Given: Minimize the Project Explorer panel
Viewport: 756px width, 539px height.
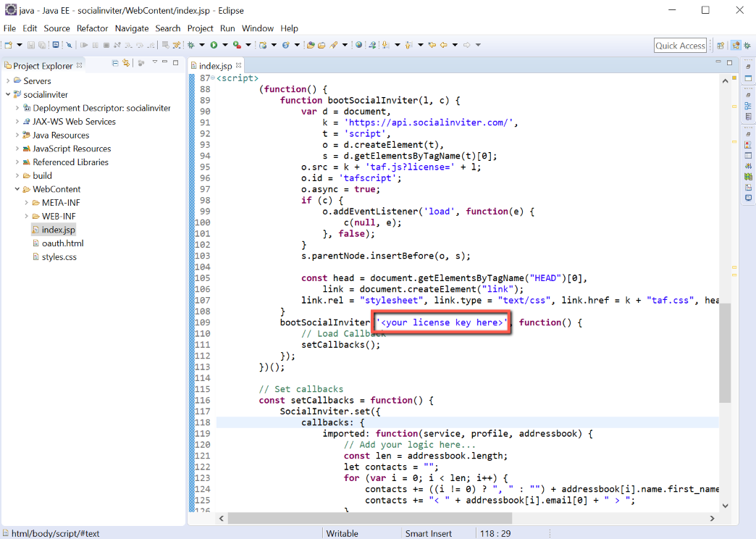Looking at the screenshot, I should coord(165,62).
